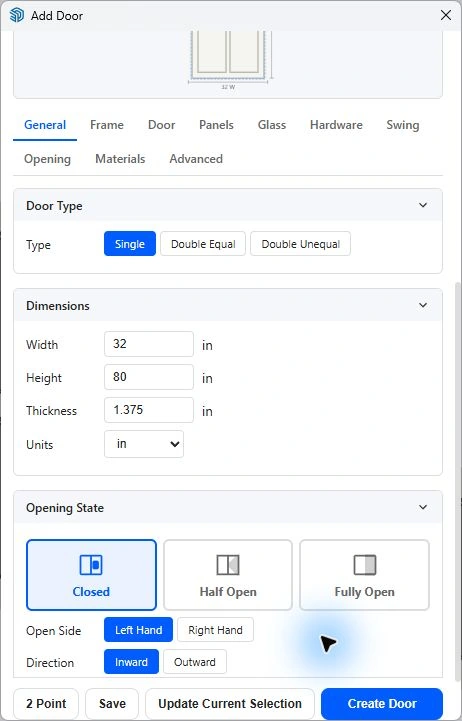This screenshot has width=462, height=721.
Task: Click the SketchUp logo icon in title bar
Action: coord(17,15)
